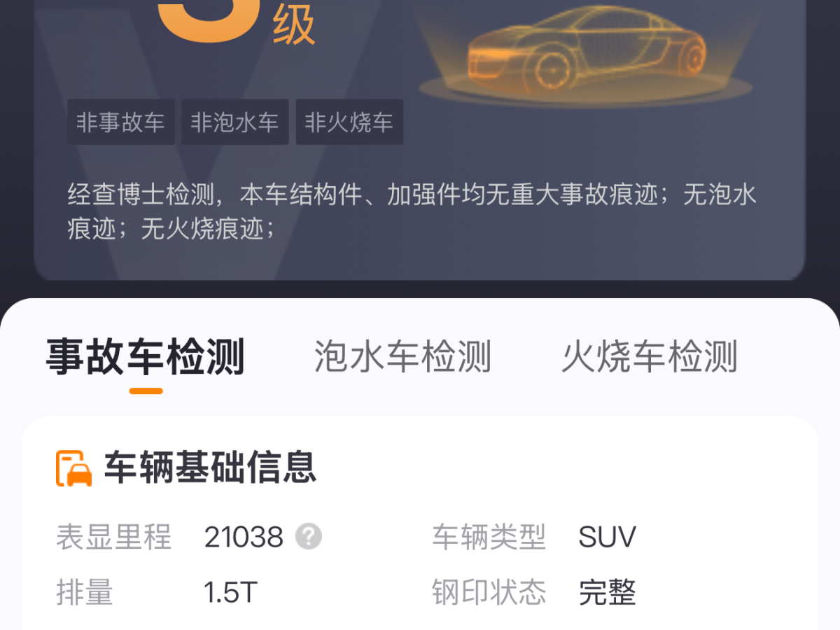Tap the orange grade 级 label
Image resolution: width=840 pixels, height=630 pixels.
pos(293,25)
